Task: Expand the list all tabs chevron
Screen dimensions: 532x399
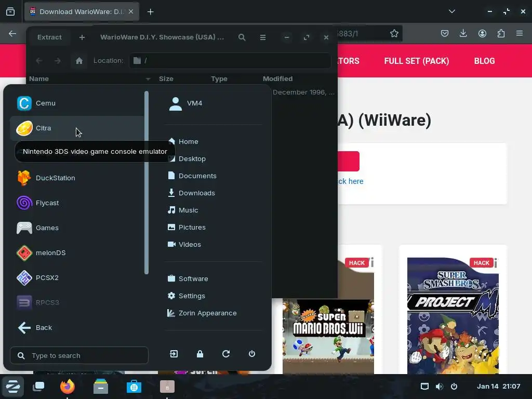Action: [451, 11]
